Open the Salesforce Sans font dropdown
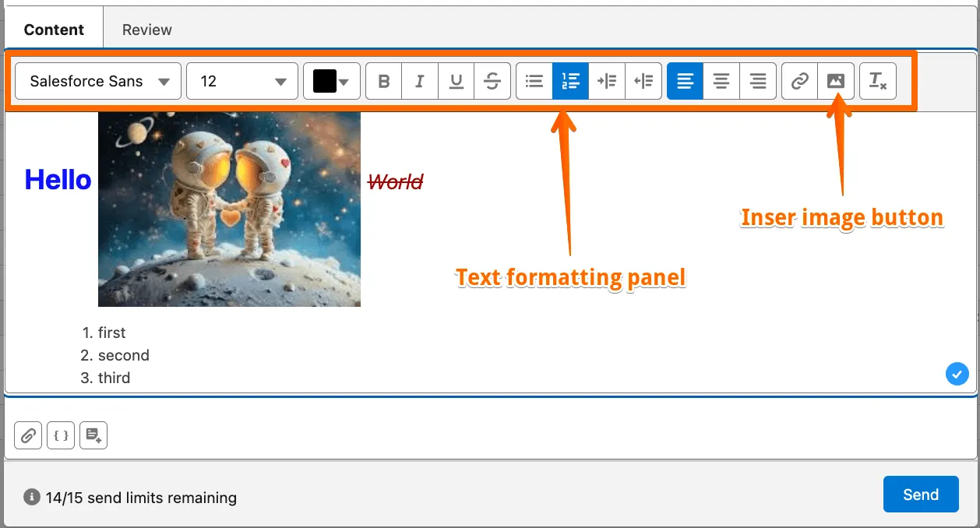Screen dimensions: 980x528 click(x=98, y=81)
